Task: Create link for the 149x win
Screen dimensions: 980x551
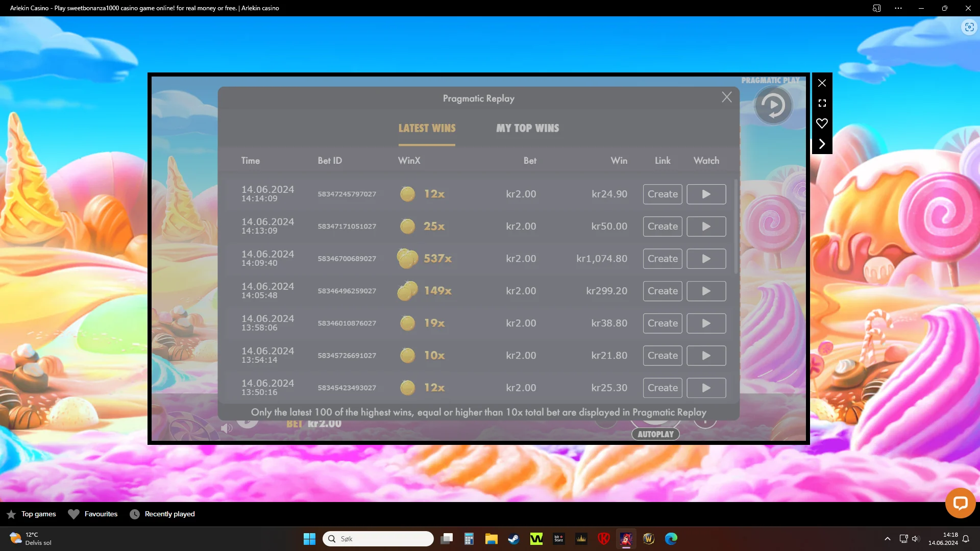Action: click(663, 291)
